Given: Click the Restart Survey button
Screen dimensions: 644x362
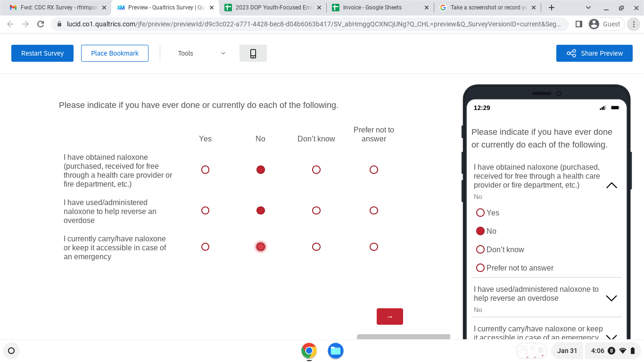Looking at the screenshot, I should (42, 53).
